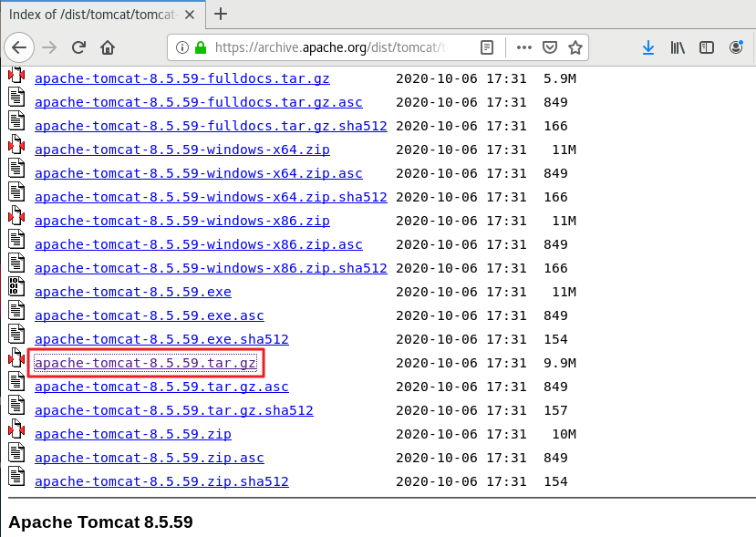The image size is (756, 537).
Task: Open apache-tomcat-8.5.59-windows-x86.zip.sha512 link
Action: [x=211, y=268]
